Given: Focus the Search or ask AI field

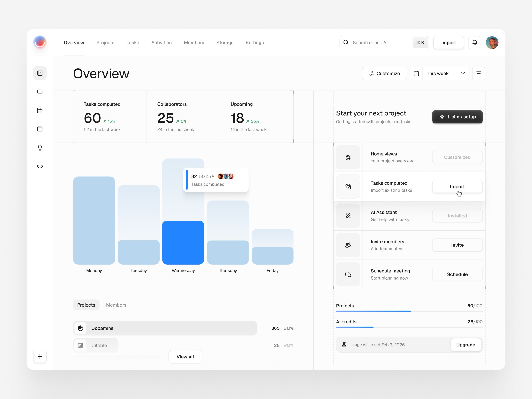Looking at the screenshot, I should tap(380, 43).
